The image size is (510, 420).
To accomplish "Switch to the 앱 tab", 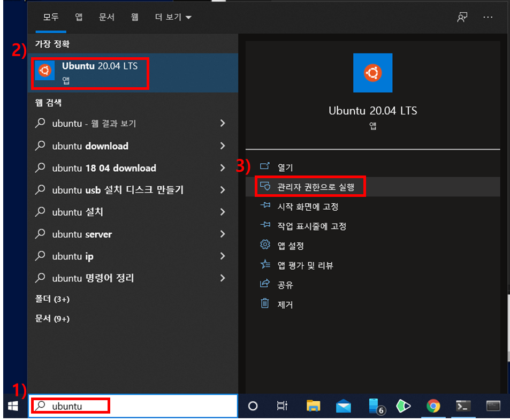I will pyautogui.click(x=79, y=17).
